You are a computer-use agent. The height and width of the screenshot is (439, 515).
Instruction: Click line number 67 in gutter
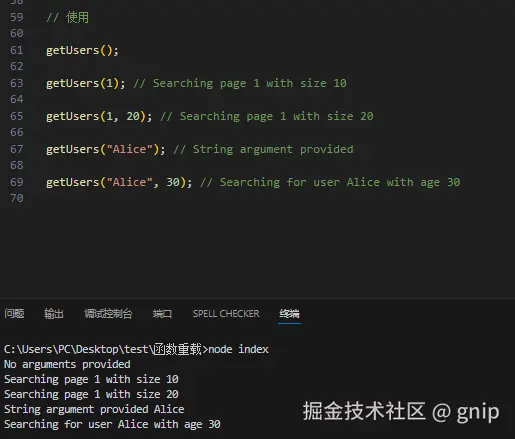click(x=17, y=149)
